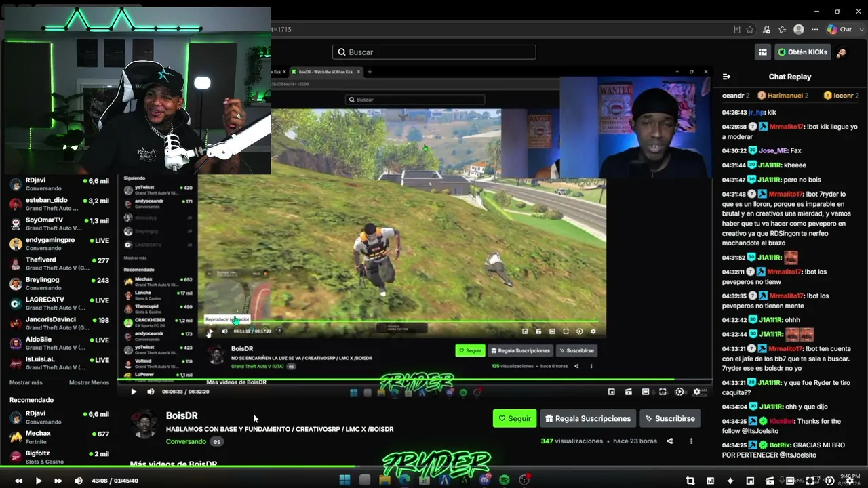Mute the player showing 06:06:33 / 06:32:20

click(151, 392)
